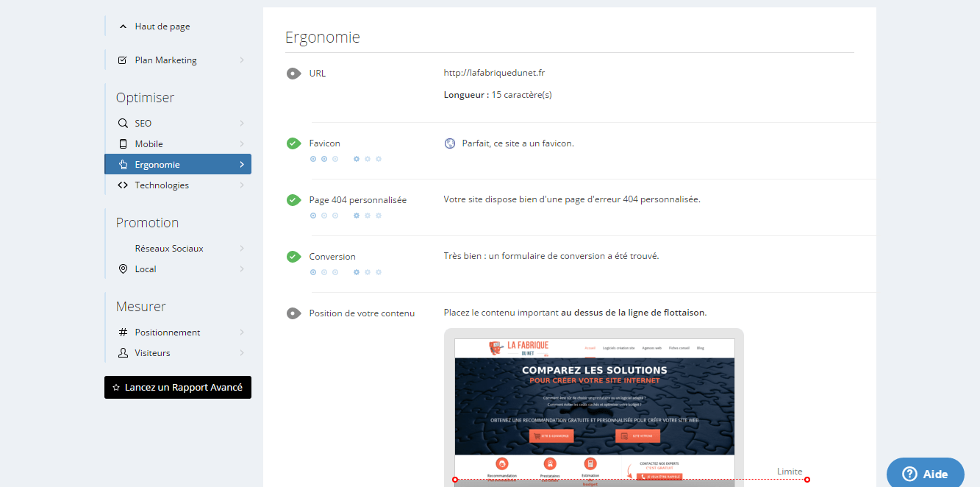Click the globe favicon before Parfait, ce site

click(x=450, y=143)
